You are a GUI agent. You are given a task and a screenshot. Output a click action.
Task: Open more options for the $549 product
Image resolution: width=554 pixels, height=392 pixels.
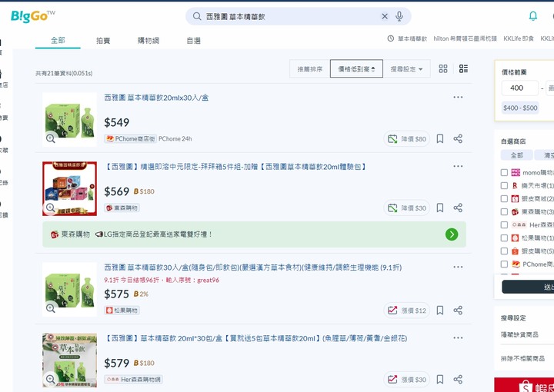pos(458,97)
